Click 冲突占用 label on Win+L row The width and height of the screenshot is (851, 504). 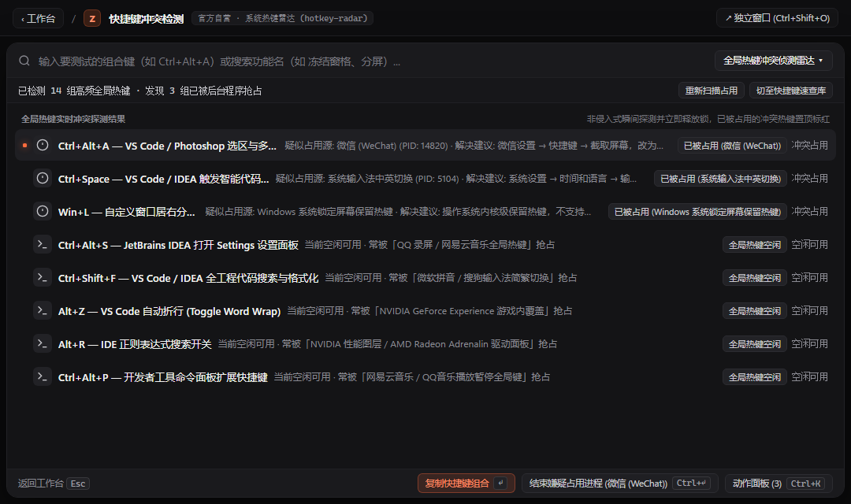[809, 211]
